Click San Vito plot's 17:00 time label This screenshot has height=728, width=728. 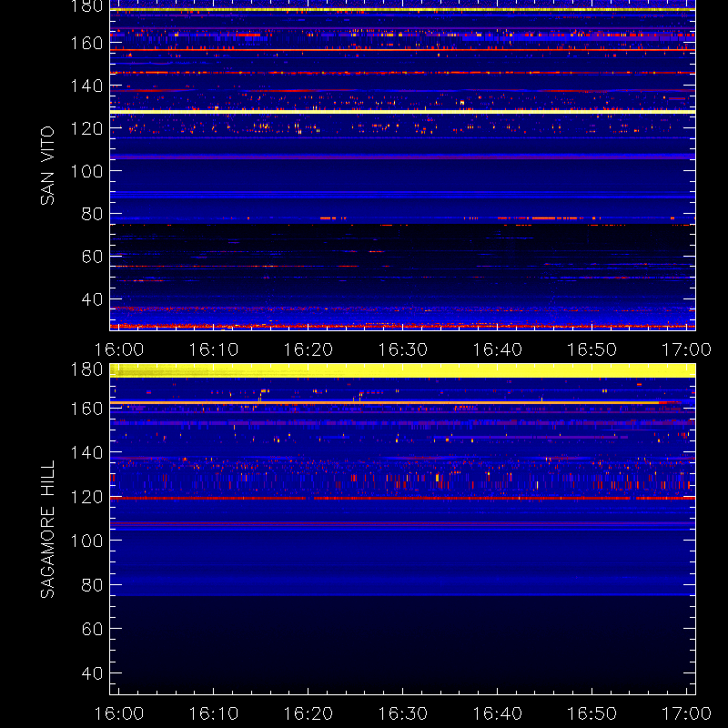686,349
